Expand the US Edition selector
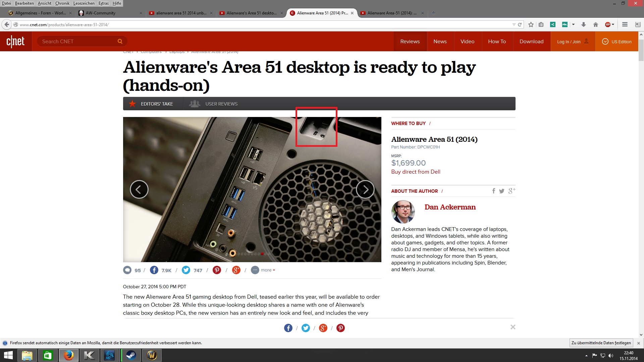 [616, 41]
